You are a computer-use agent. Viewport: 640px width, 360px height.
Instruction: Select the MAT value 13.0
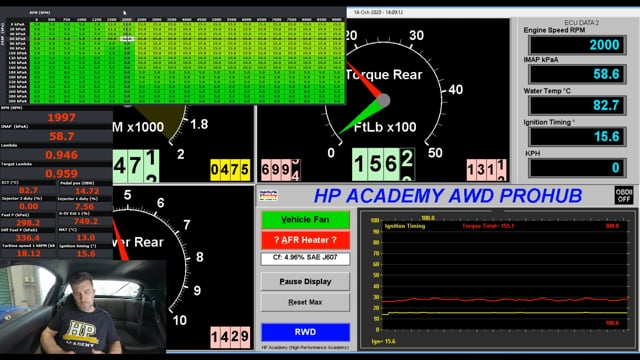[x=85, y=238]
